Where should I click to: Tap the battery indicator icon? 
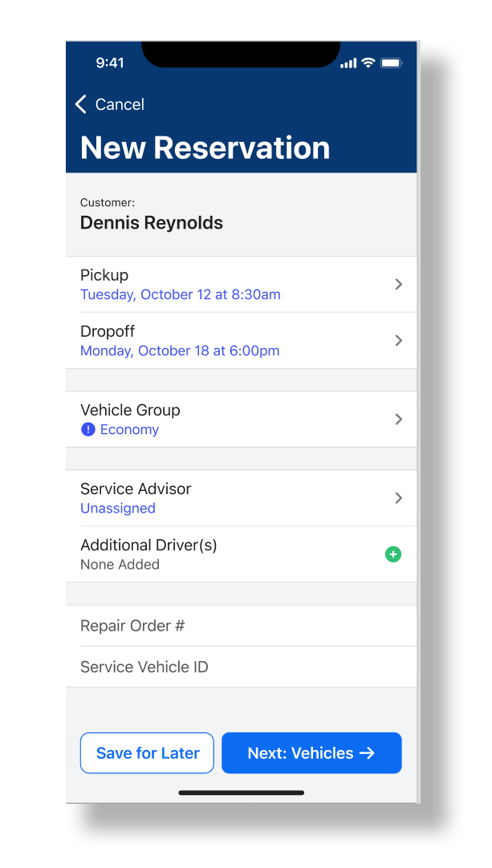[x=391, y=63]
